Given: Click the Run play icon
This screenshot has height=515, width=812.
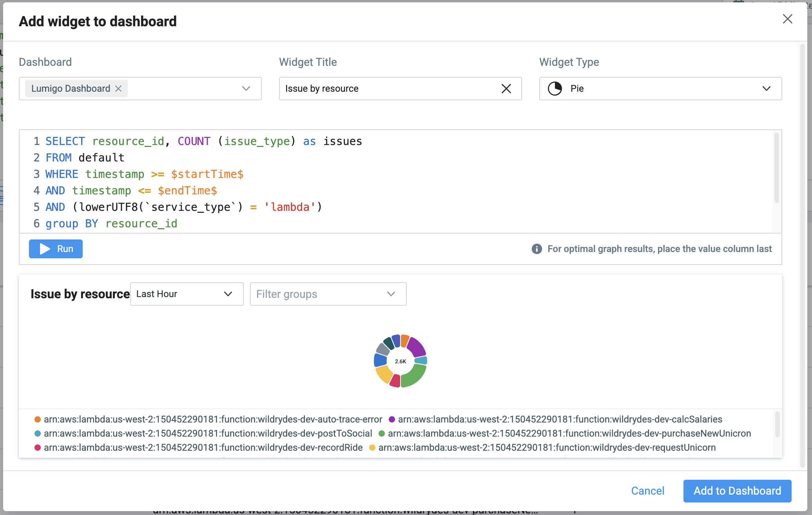Looking at the screenshot, I should point(45,249).
